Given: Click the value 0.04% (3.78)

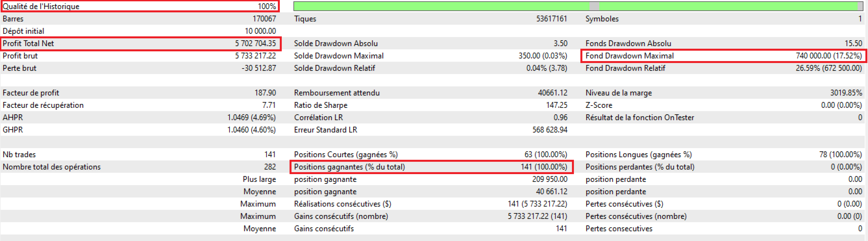Looking at the screenshot, I should tap(547, 68).
